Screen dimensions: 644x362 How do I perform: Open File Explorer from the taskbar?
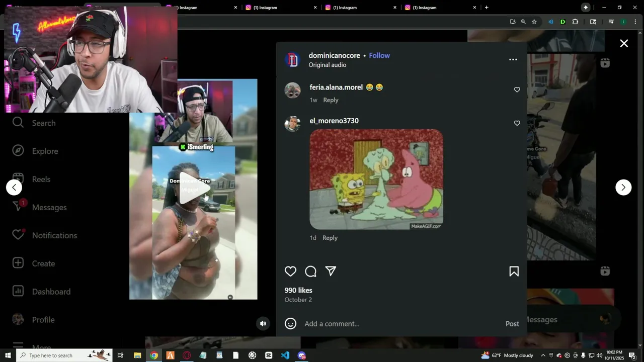[x=137, y=355]
